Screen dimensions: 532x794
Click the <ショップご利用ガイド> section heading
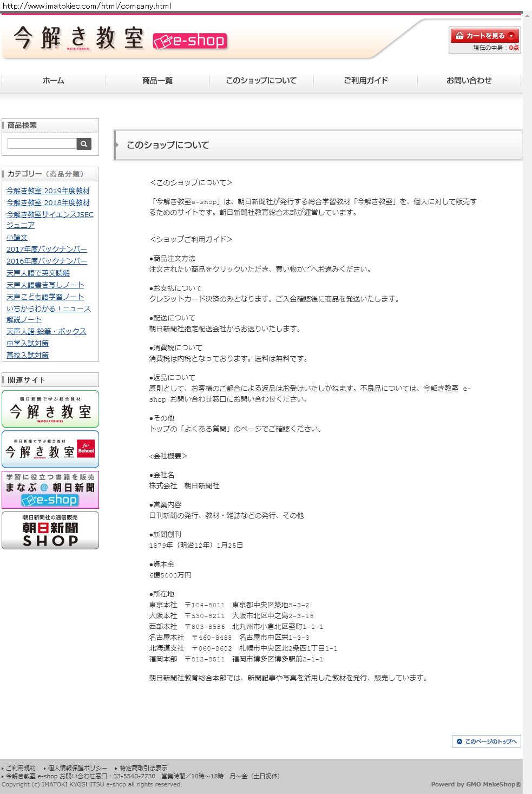pyautogui.click(x=191, y=239)
